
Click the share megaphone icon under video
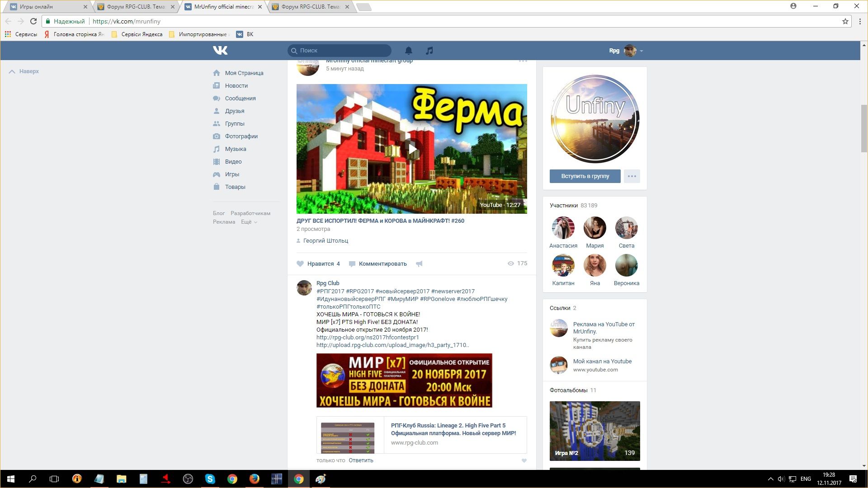click(x=419, y=264)
